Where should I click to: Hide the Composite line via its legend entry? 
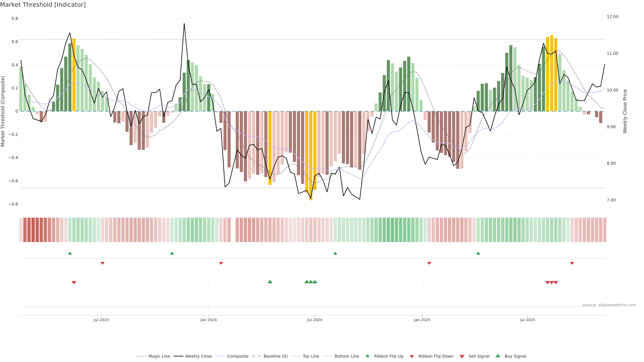tap(237, 356)
